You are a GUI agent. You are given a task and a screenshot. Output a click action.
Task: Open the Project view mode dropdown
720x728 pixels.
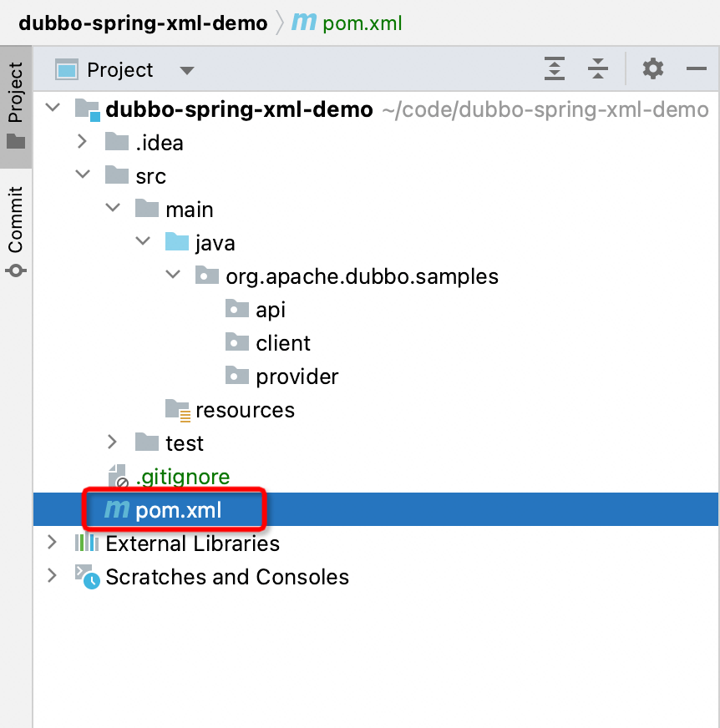187,70
